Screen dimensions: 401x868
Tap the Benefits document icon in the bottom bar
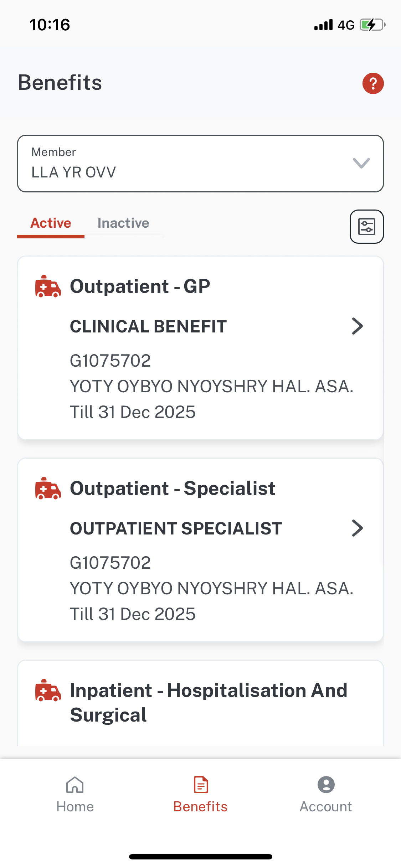pyautogui.click(x=201, y=785)
